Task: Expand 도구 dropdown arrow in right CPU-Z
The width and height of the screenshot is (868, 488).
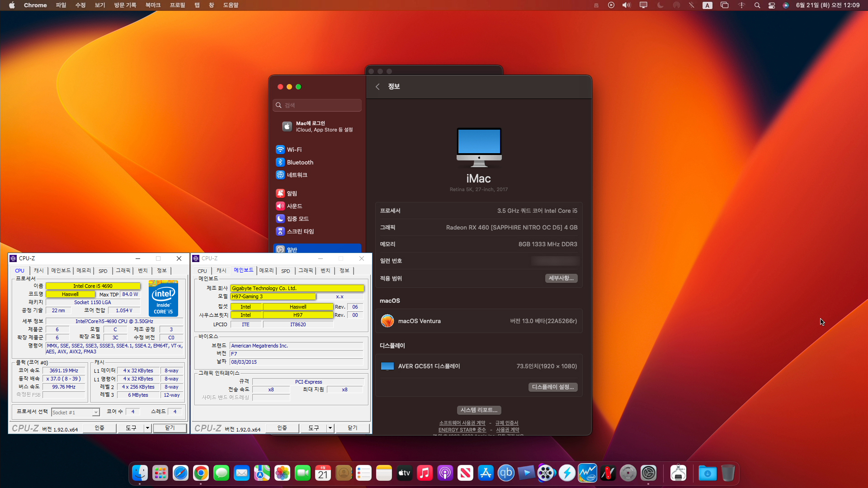Action: pyautogui.click(x=330, y=428)
